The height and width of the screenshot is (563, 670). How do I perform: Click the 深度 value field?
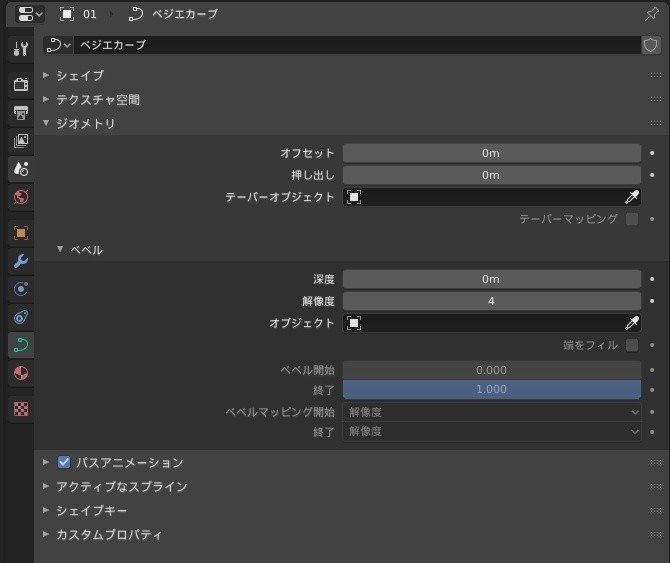point(491,279)
